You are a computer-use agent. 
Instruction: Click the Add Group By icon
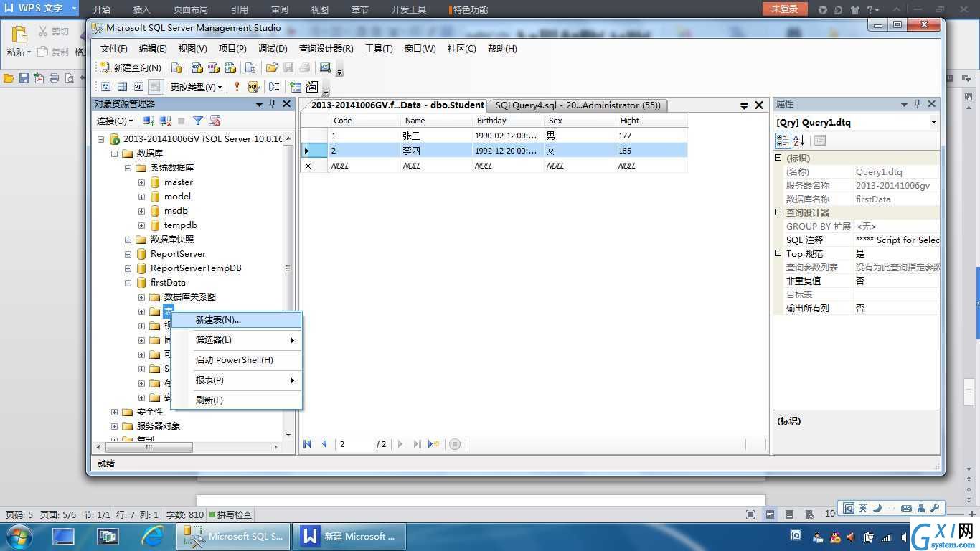point(274,87)
